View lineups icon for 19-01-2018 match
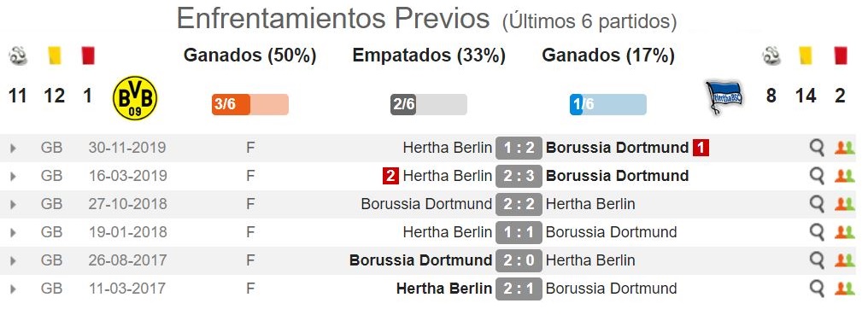Image resolution: width=868 pixels, height=315 pixels. [x=844, y=232]
